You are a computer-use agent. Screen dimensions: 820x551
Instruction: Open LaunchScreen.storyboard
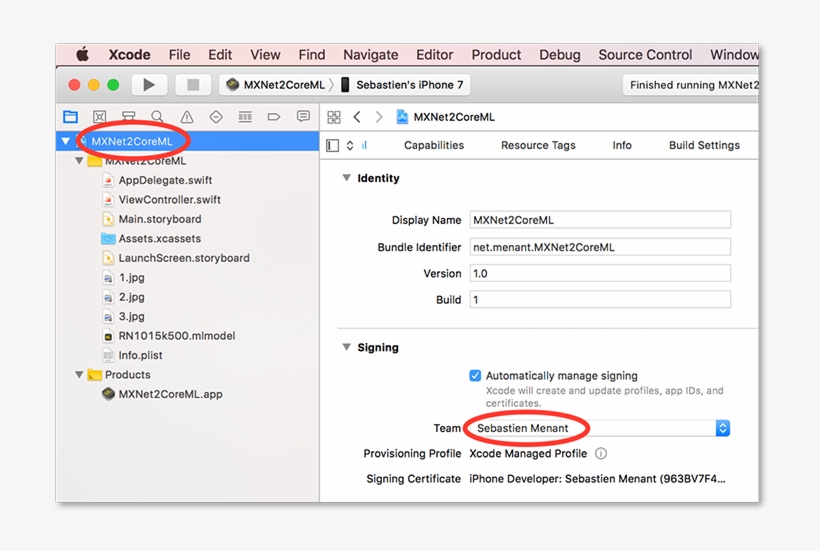point(184,258)
